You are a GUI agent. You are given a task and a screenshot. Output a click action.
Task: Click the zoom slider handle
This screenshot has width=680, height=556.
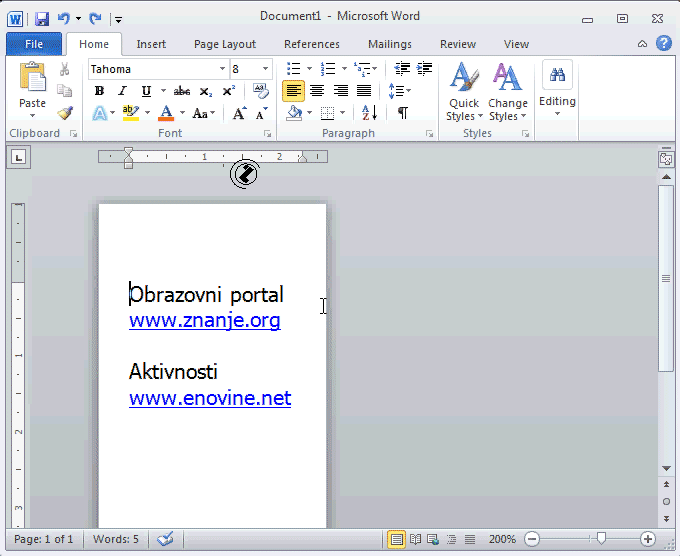pos(601,539)
